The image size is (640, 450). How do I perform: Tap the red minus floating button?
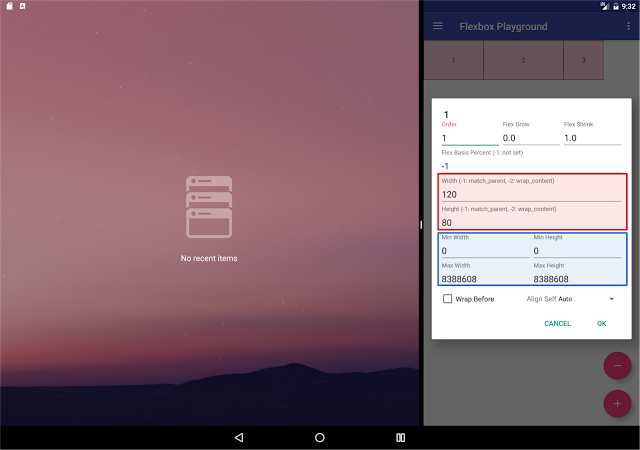[x=617, y=365]
